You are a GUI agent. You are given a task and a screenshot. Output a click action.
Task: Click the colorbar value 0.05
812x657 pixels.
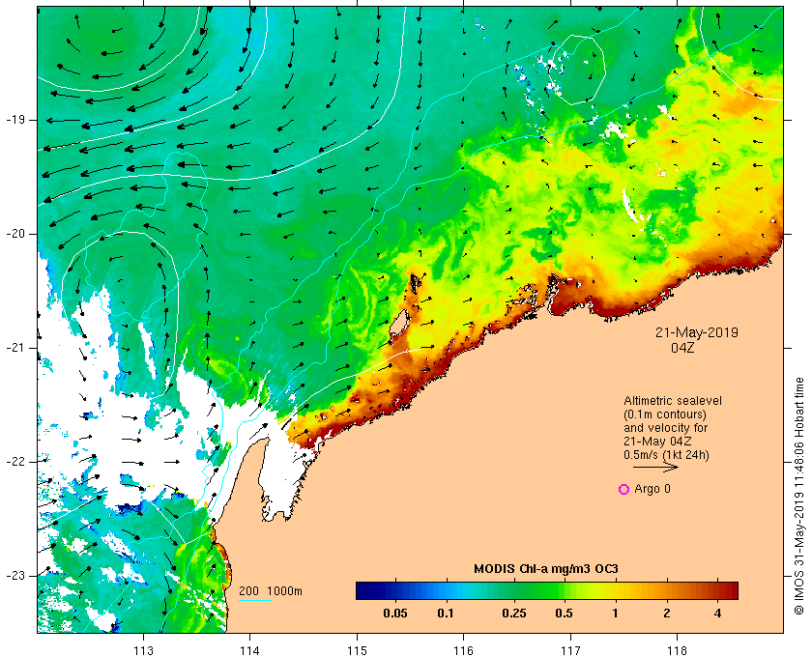395,614
